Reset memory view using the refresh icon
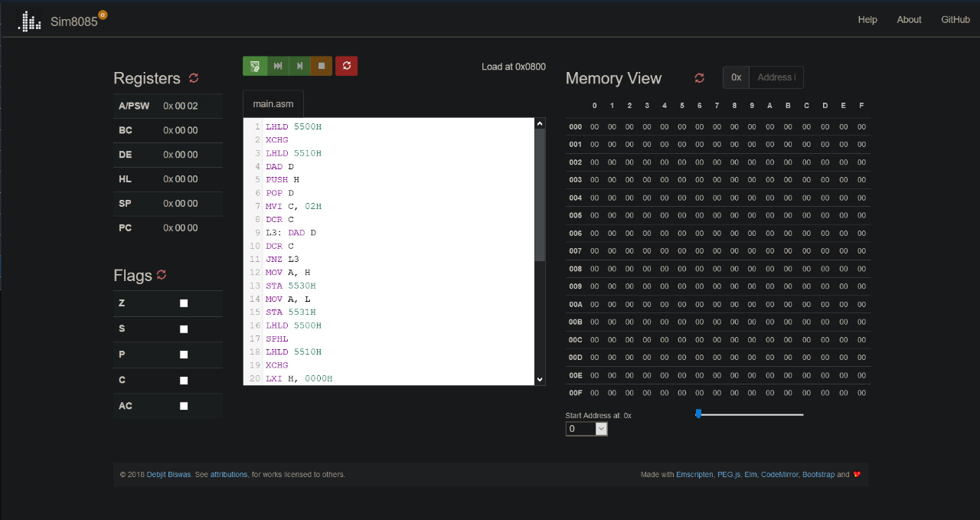This screenshot has width=980, height=520. [699, 78]
